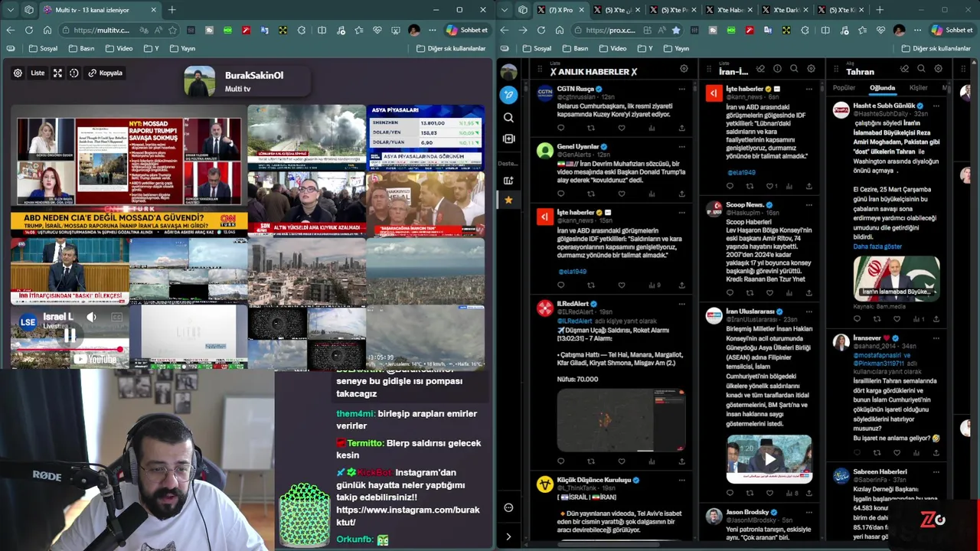
Task: Open split screen icon in right browser toolbar
Action: point(825,30)
